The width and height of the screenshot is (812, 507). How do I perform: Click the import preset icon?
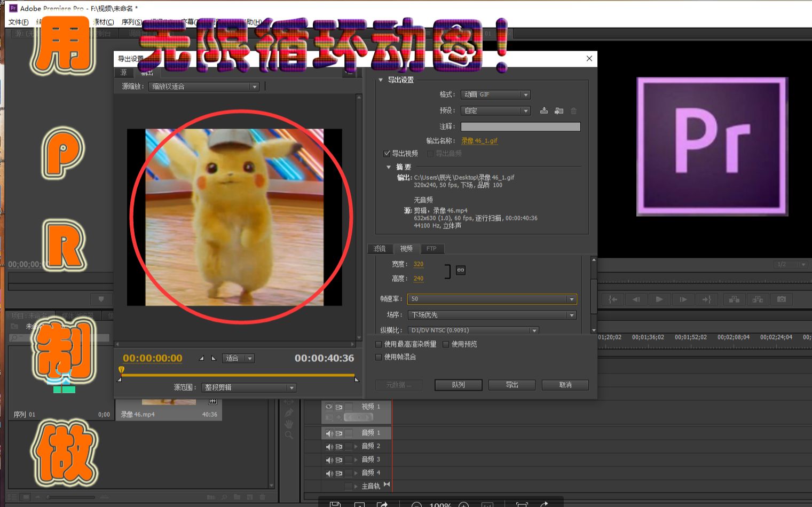point(558,110)
